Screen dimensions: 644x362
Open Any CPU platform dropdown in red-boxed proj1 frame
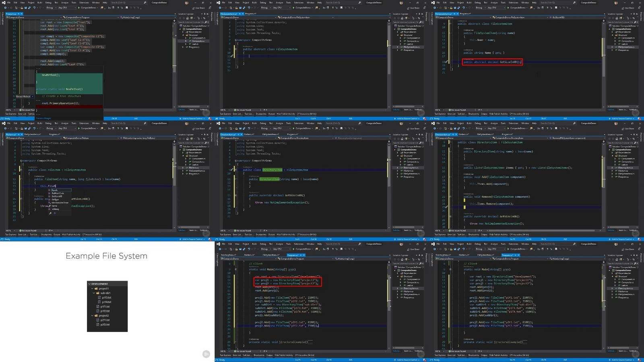(282, 249)
